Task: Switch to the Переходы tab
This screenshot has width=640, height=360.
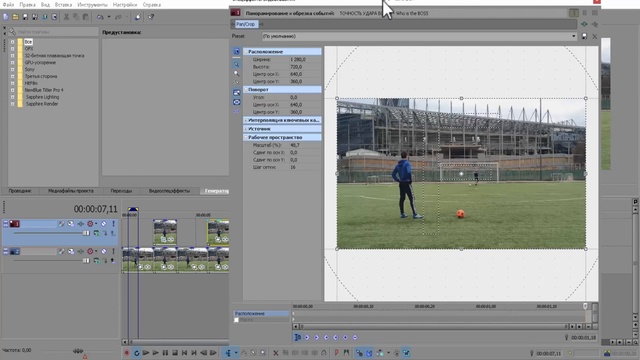Action: tap(121, 191)
